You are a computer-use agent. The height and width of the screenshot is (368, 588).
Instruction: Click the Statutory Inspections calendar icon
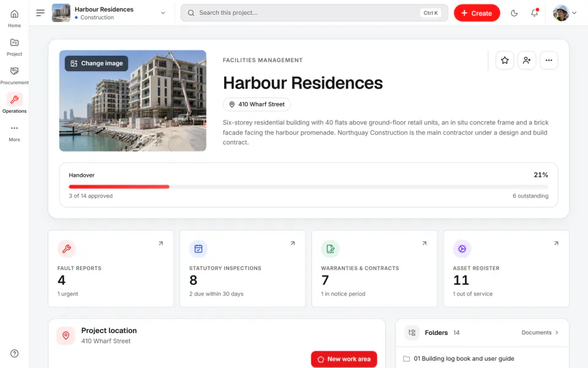pos(198,248)
